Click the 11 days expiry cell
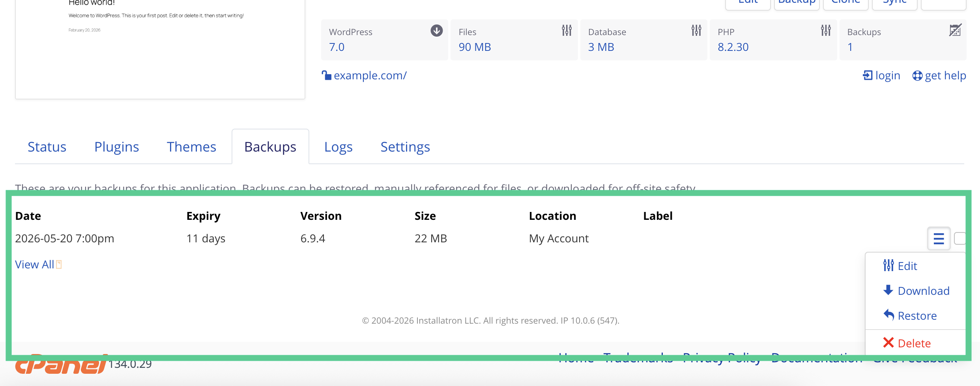The image size is (980, 386). [206, 238]
